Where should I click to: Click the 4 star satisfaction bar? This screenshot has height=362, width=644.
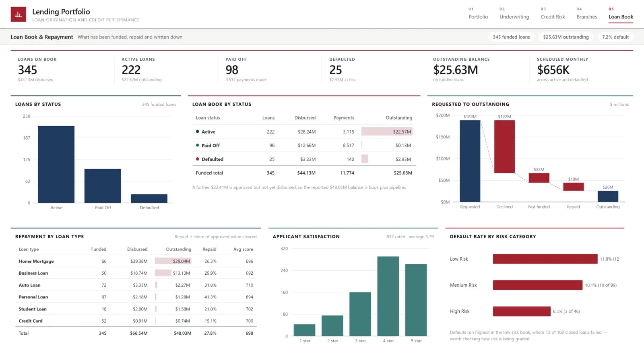click(x=388, y=296)
